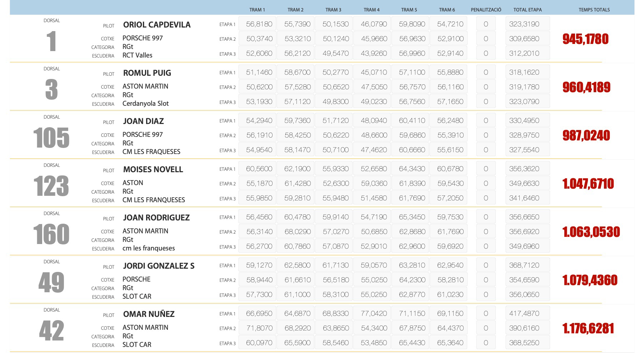
Task: Click the large dorsal number 105
Action: (51, 138)
